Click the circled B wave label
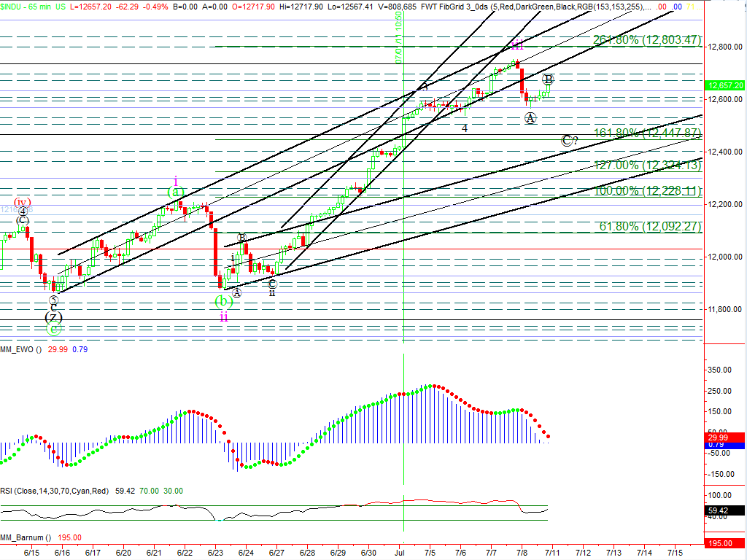The image size is (747, 560). pyautogui.click(x=549, y=79)
